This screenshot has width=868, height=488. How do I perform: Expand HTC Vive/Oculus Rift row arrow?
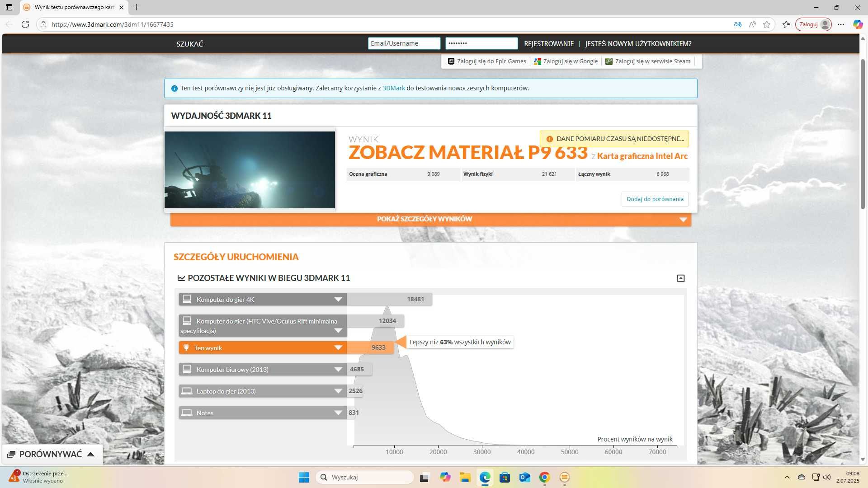(338, 331)
